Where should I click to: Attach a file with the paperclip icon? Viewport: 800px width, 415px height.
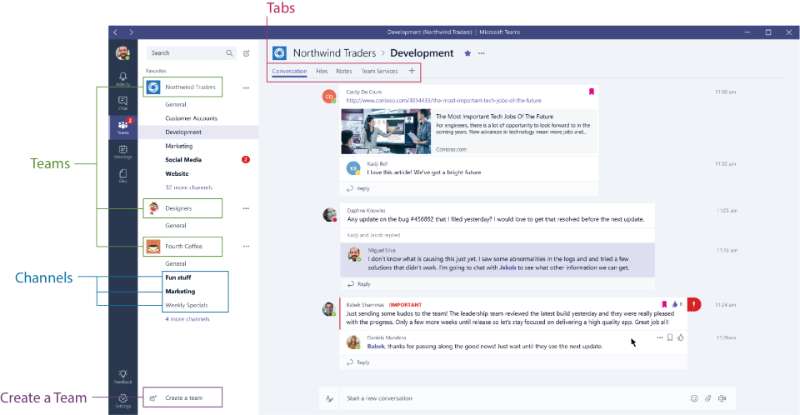coord(708,398)
